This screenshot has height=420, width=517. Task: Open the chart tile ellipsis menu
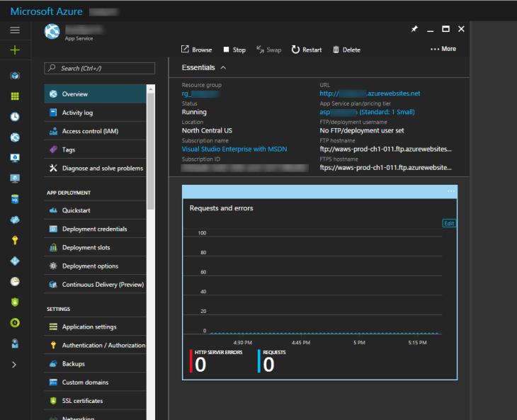[451, 192]
